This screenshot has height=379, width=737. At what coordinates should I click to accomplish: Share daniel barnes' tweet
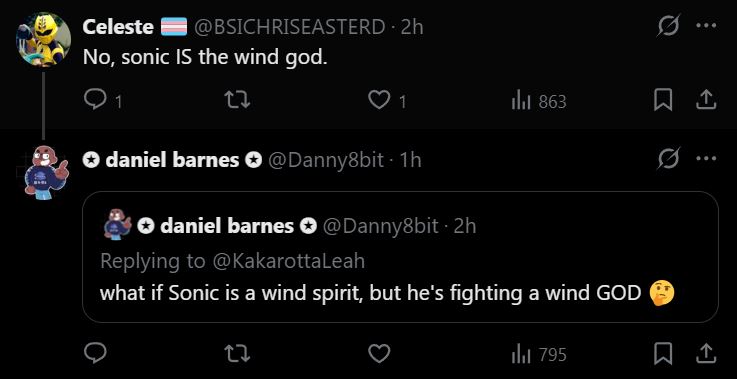(x=706, y=354)
